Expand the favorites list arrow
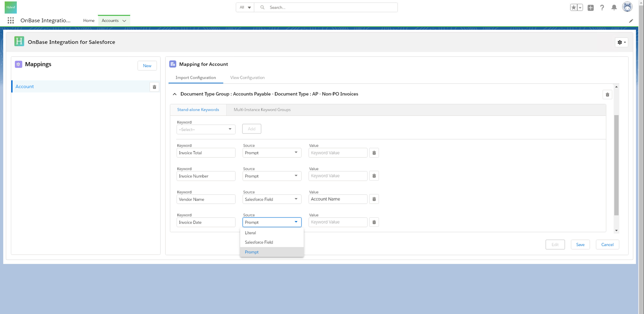Viewport: 644px width, 314px height. [580, 7]
